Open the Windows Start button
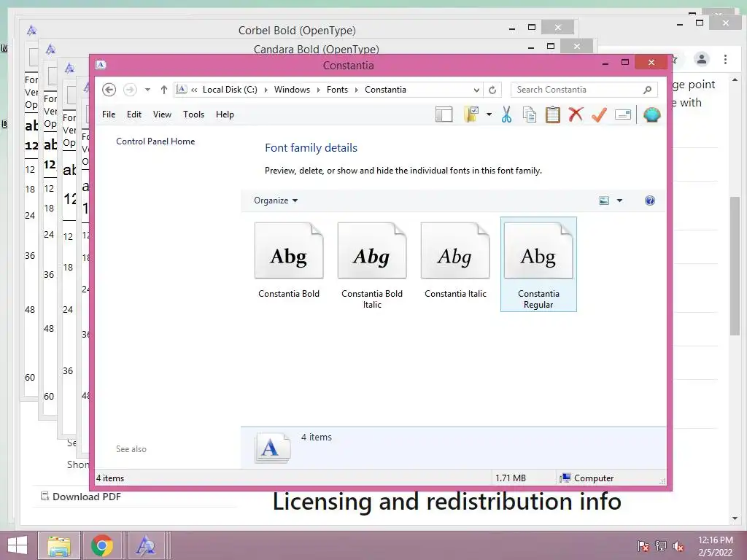 coord(18,545)
